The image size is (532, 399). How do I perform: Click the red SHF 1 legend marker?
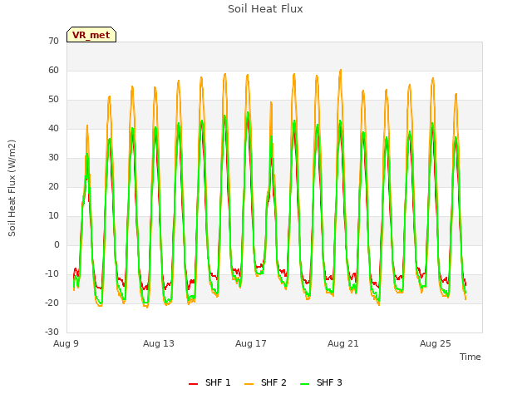[193, 384]
